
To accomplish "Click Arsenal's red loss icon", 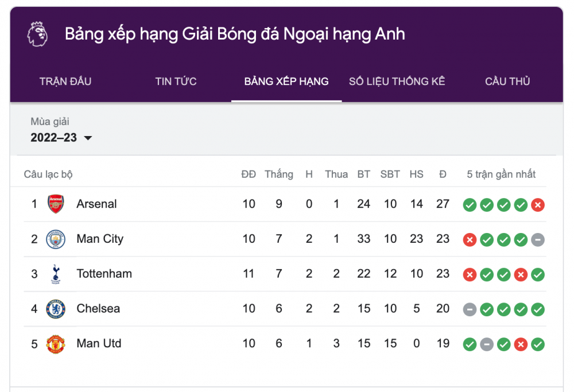I will click(x=538, y=205).
